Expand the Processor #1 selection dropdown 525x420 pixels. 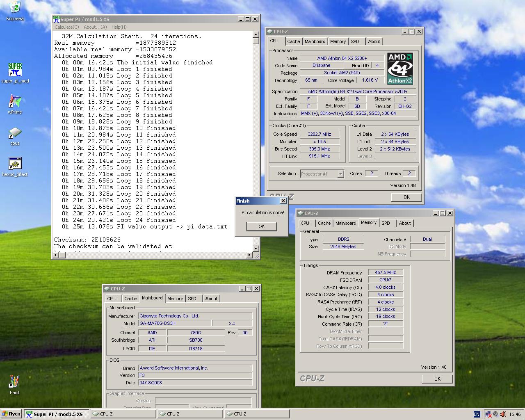coord(340,174)
